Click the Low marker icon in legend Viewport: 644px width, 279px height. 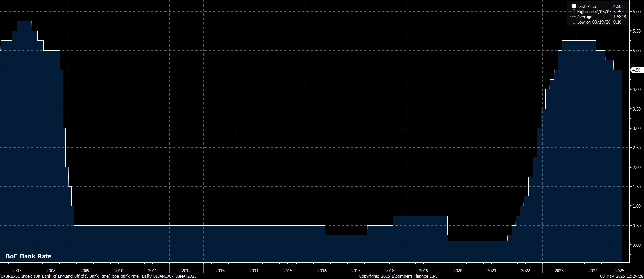pos(574,22)
